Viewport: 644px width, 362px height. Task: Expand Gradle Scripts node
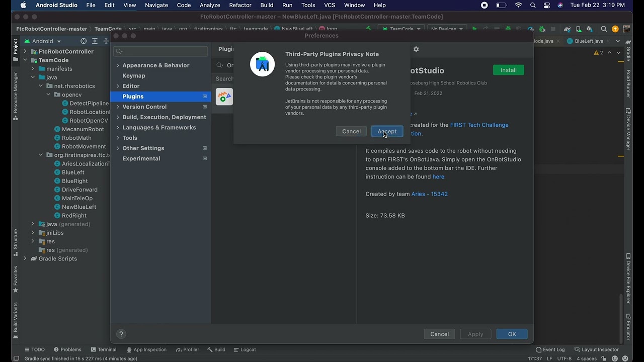click(25, 258)
